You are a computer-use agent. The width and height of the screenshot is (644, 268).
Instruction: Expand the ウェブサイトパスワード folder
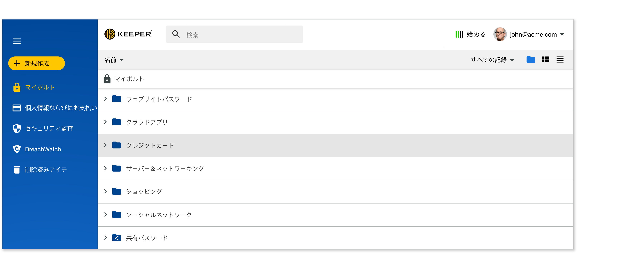coord(105,99)
